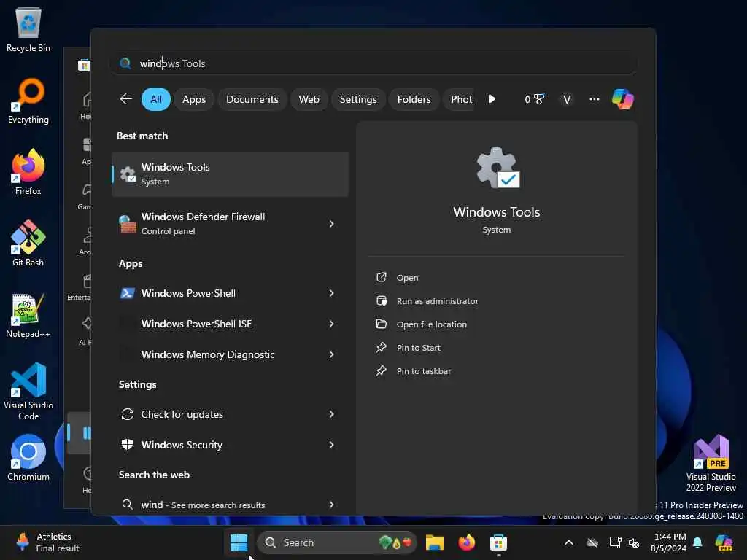Select Windows Tools best match result
The width and height of the screenshot is (747, 560).
230,174
